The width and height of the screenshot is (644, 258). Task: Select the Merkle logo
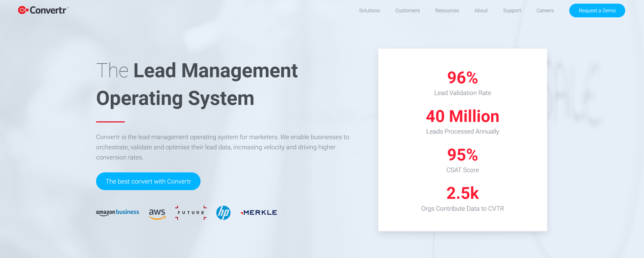[x=259, y=213]
